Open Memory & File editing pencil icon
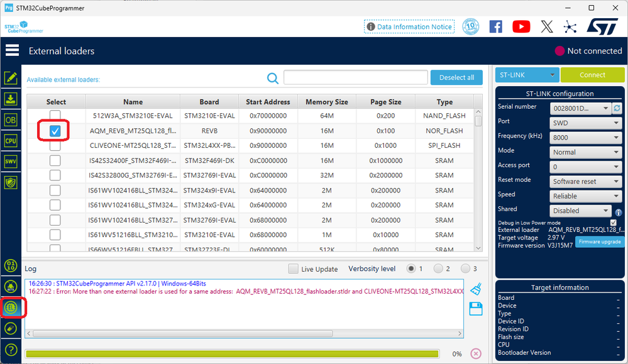 pyautogui.click(x=11, y=78)
